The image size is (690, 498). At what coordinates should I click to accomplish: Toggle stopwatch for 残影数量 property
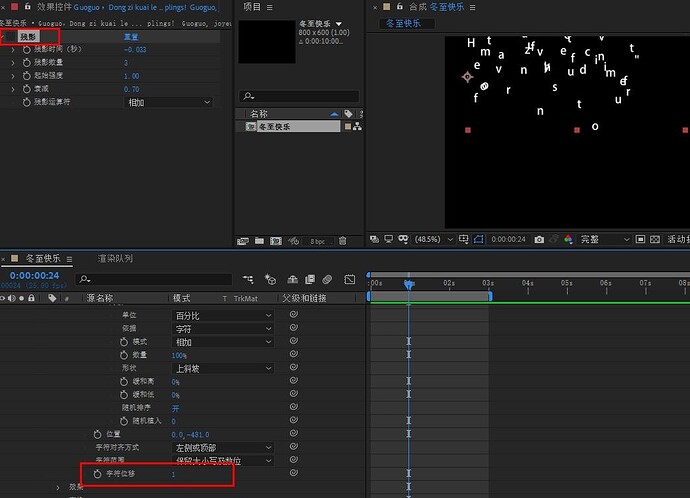[x=26, y=63]
